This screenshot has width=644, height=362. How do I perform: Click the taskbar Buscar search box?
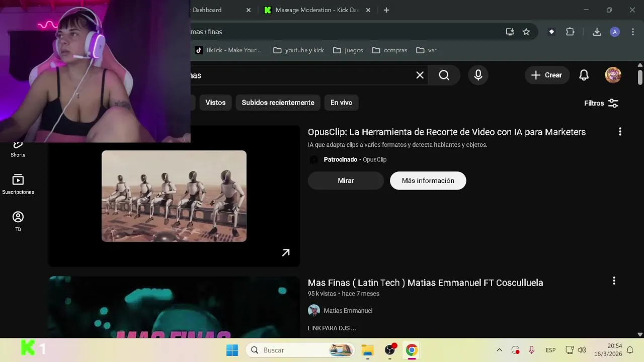301,350
